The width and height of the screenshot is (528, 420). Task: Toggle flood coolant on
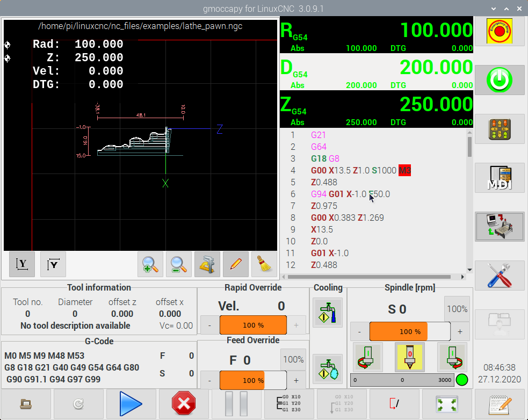click(327, 312)
